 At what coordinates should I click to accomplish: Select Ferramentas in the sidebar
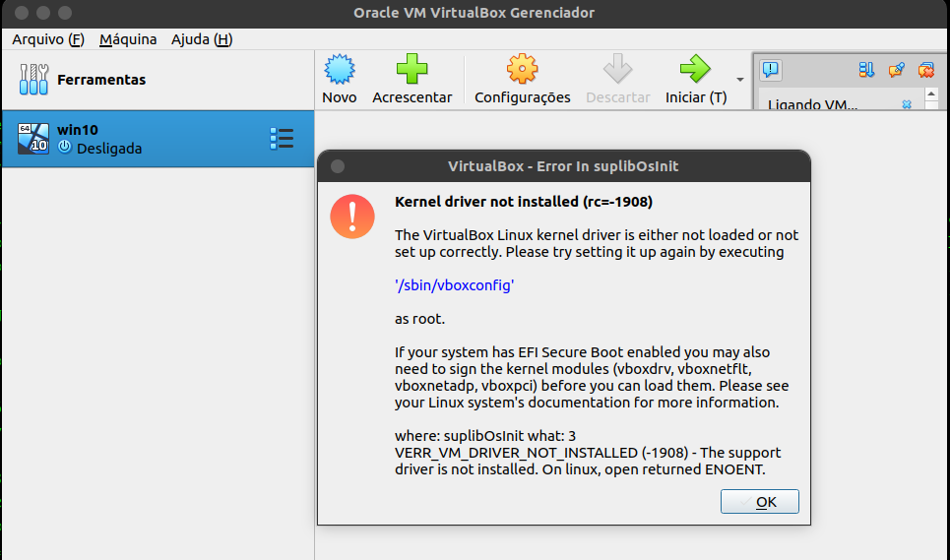[158, 80]
